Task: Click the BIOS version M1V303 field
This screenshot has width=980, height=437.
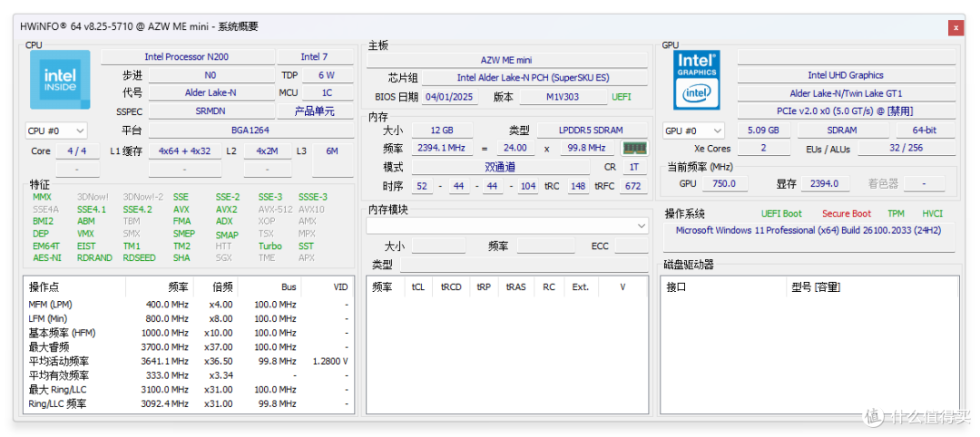Action: [563, 97]
